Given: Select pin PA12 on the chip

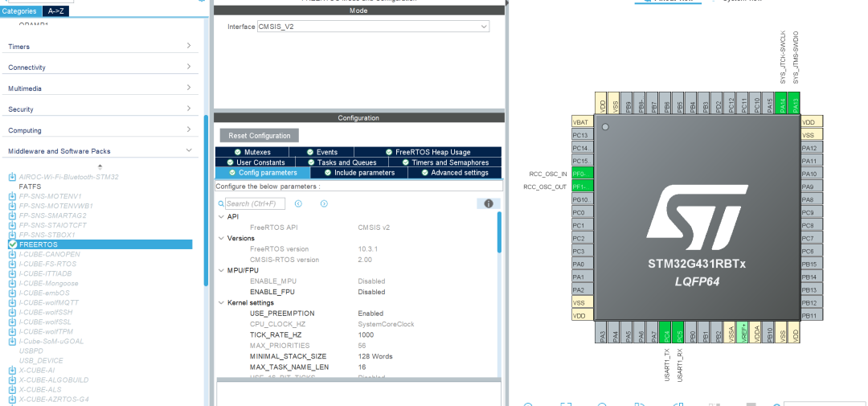Looking at the screenshot, I should click(x=812, y=148).
